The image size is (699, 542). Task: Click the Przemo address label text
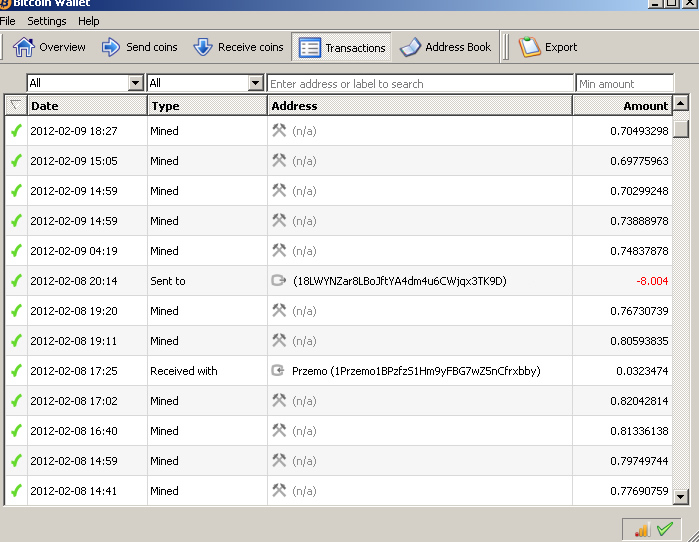click(x=416, y=371)
